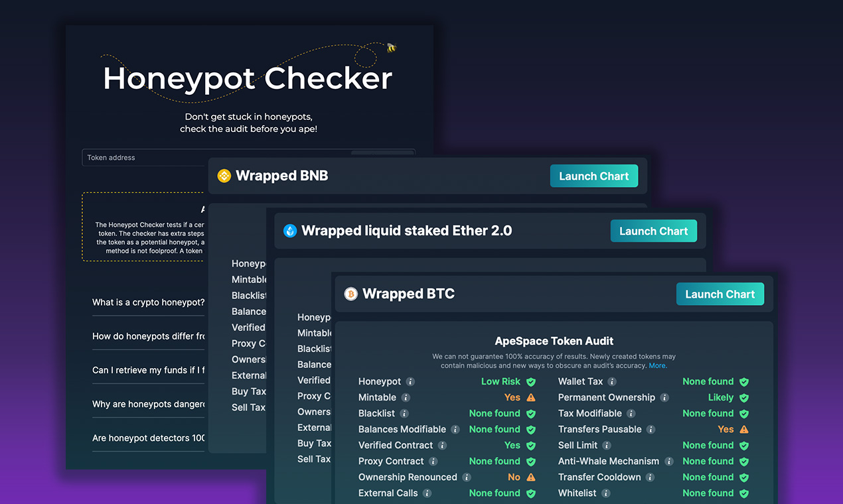Click info icon next to Proxy Contract

(x=433, y=461)
